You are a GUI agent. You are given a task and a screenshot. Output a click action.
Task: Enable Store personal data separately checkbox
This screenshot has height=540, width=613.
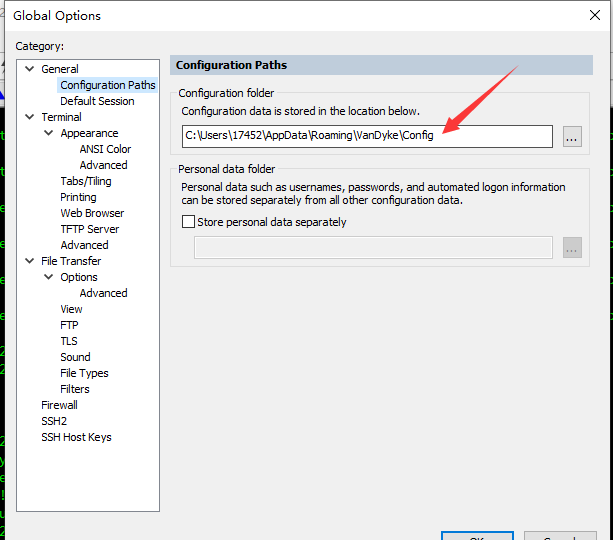(189, 222)
